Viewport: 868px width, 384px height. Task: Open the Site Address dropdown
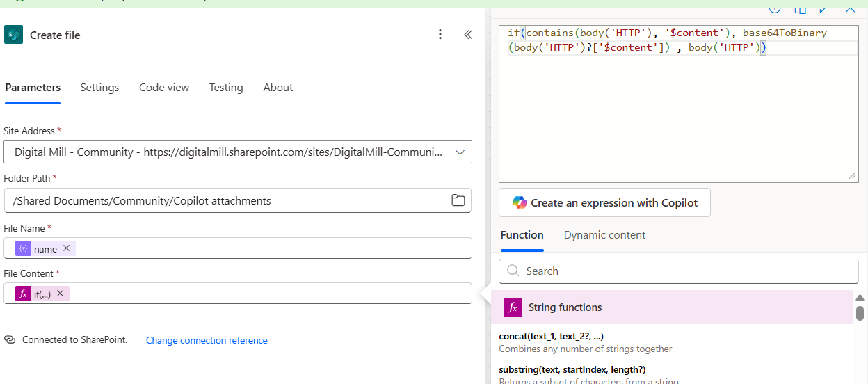[x=238, y=152]
